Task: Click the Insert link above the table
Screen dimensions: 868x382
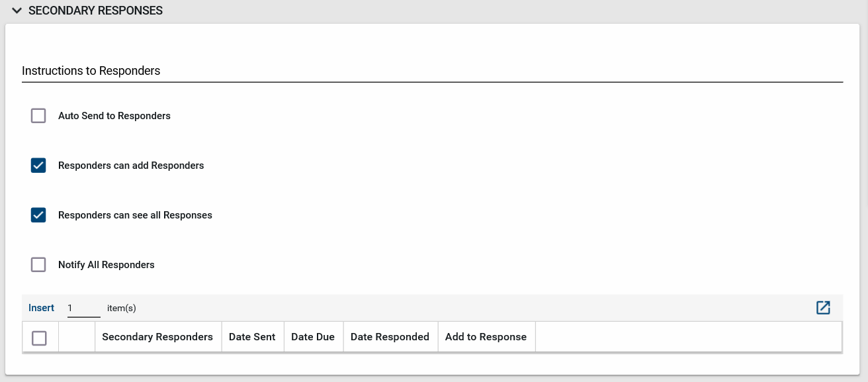Action: click(x=41, y=307)
